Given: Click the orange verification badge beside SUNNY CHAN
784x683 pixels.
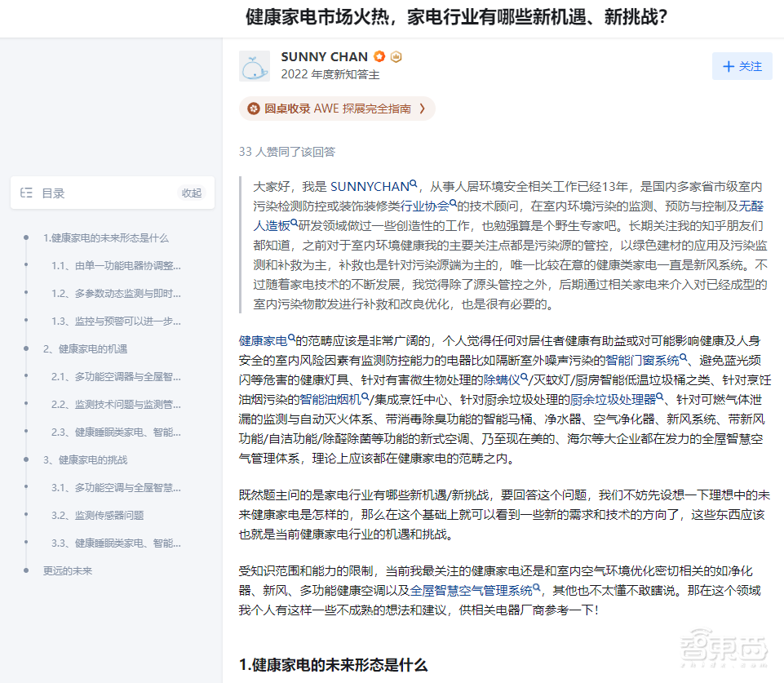Looking at the screenshot, I should pos(379,56).
